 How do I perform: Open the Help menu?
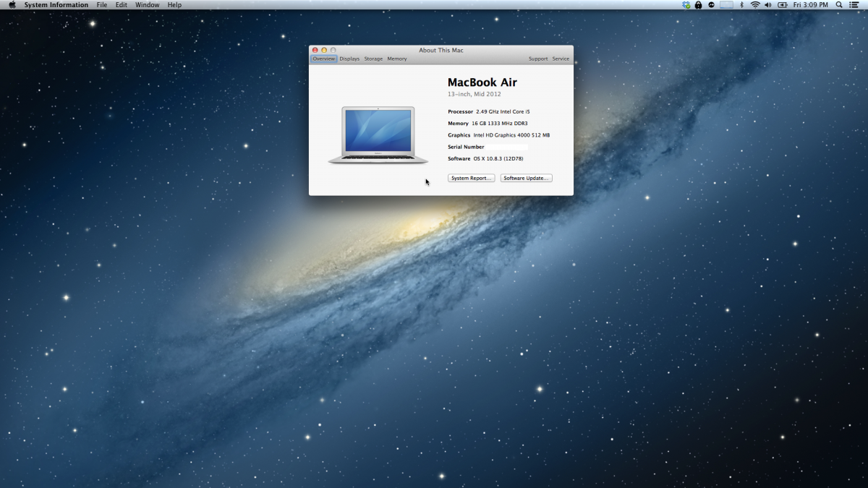(175, 5)
